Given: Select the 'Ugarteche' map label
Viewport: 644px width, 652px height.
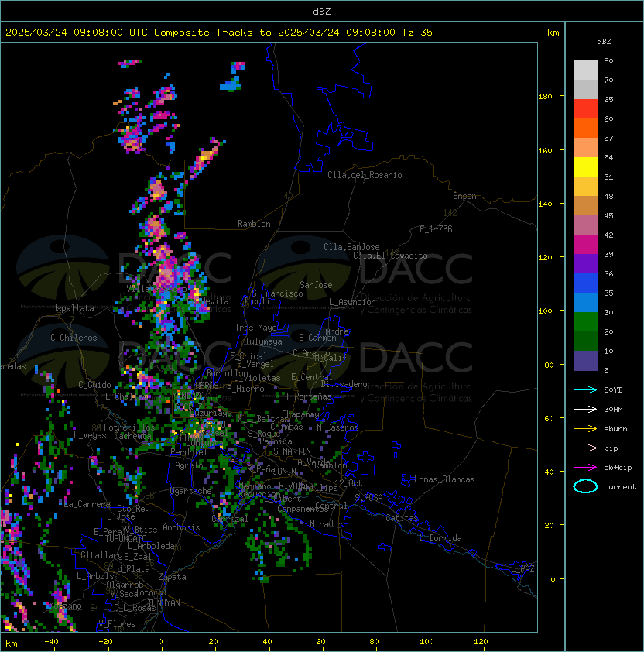Looking at the screenshot, I should point(191,491).
